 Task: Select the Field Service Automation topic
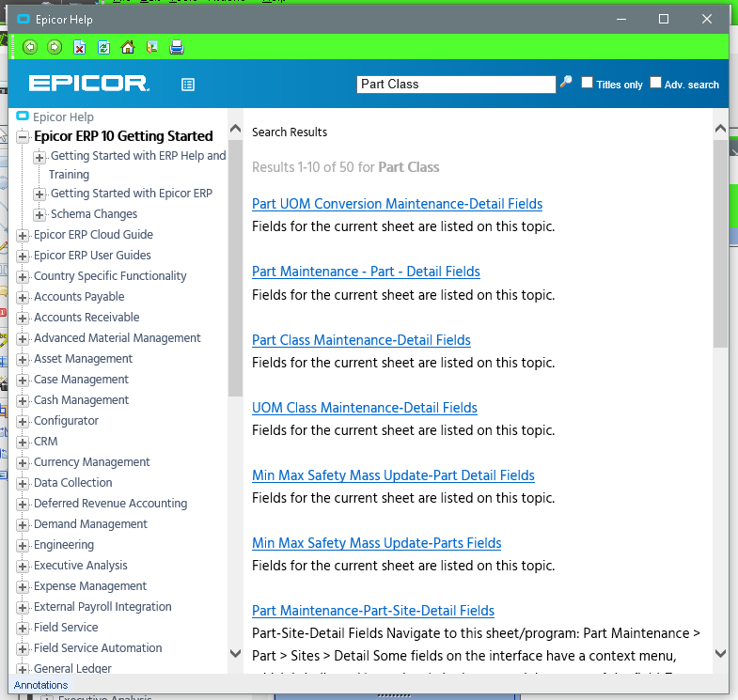click(x=98, y=648)
